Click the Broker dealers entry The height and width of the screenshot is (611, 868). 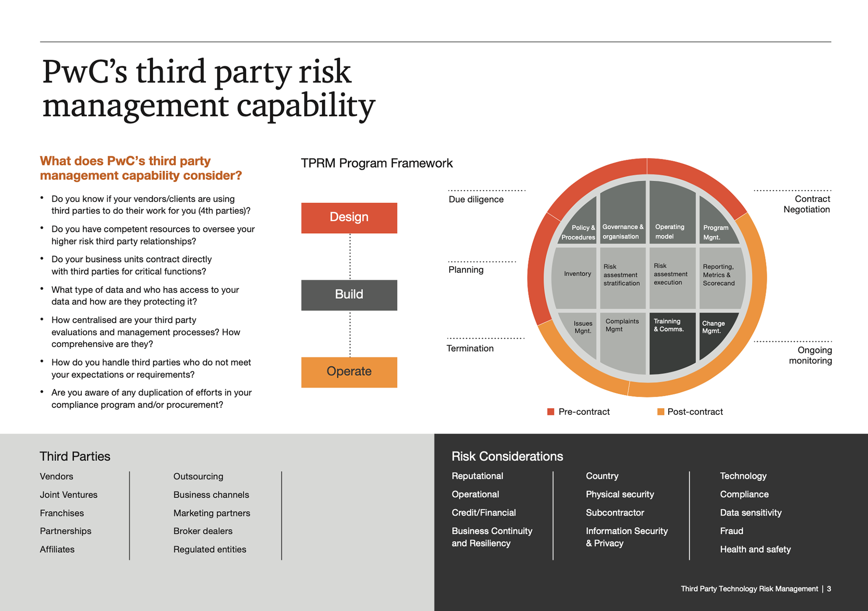tap(203, 531)
